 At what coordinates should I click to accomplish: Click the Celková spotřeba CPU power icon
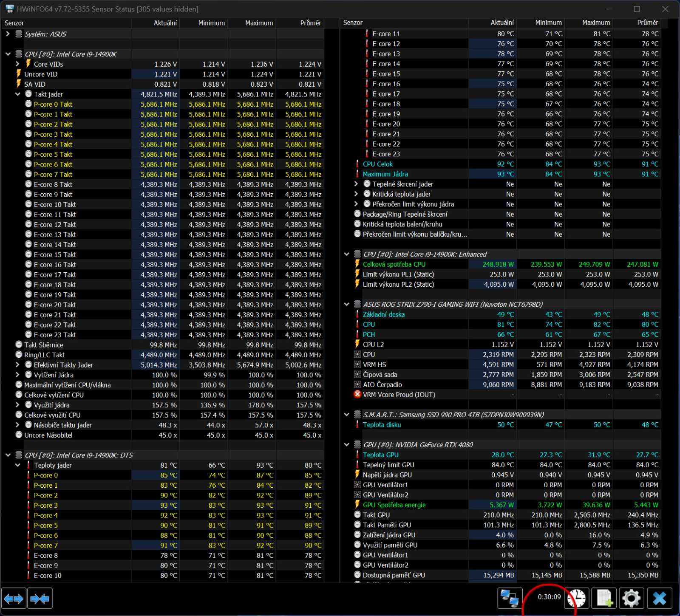[x=357, y=264]
